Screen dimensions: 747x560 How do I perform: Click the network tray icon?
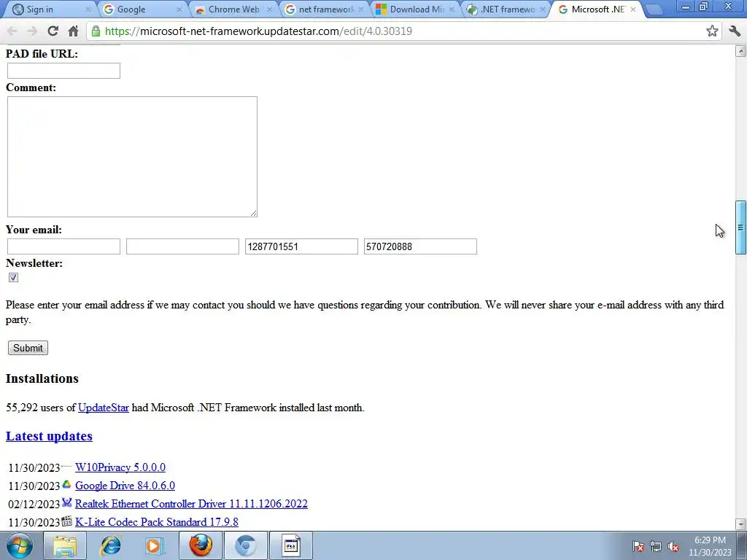click(656, 546)
